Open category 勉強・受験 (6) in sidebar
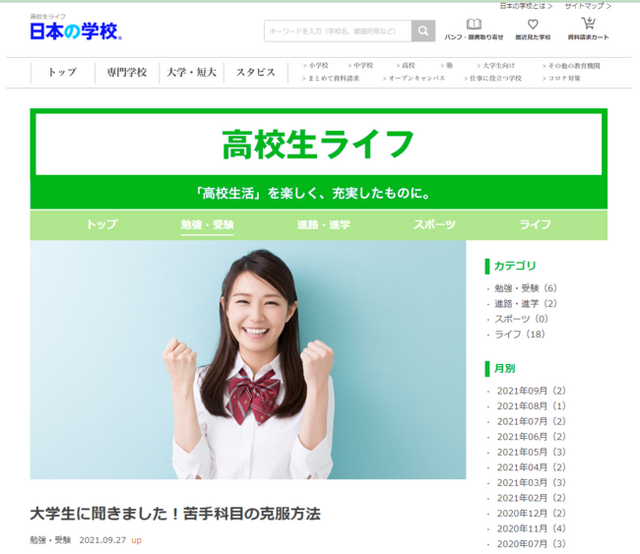Screen dimensions: 640x554 (x=525, y=288)
